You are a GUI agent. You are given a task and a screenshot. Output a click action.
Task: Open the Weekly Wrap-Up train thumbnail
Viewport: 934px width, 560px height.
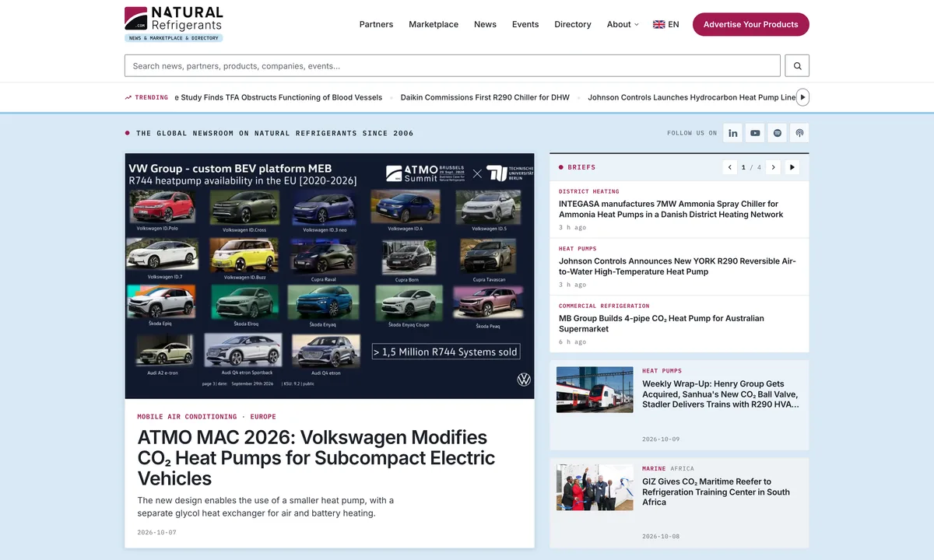tap(595, 390)
